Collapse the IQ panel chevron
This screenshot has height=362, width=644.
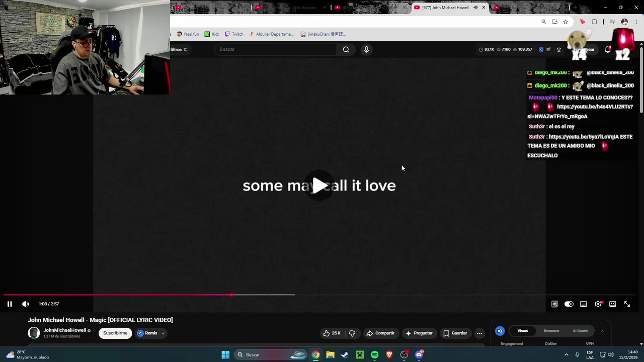pyautogui.click(x=602, y=331)
